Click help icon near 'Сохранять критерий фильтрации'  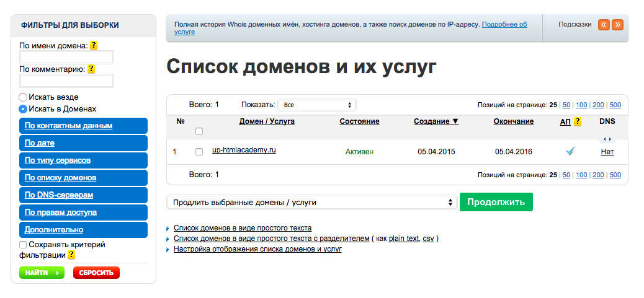point(71,255)
